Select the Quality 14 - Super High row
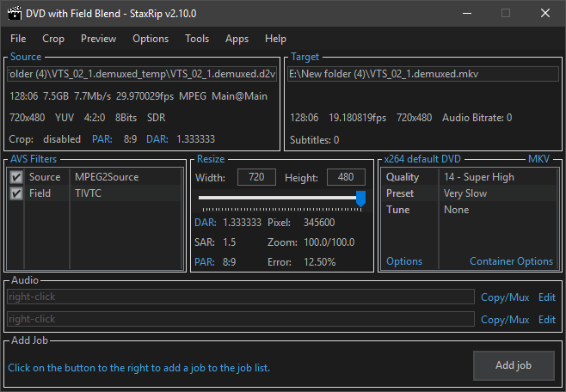 469,177
